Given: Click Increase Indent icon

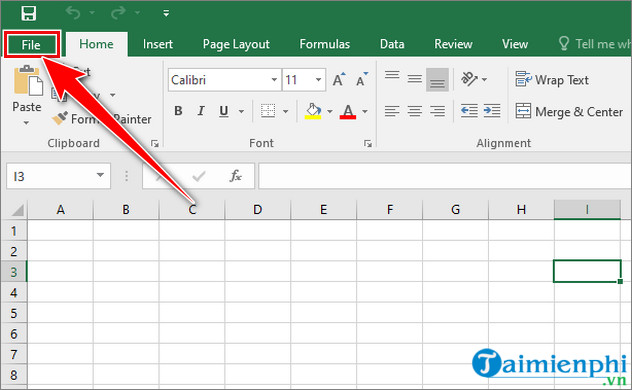Looking at the screenshot, I should click(x=492, y=111).
